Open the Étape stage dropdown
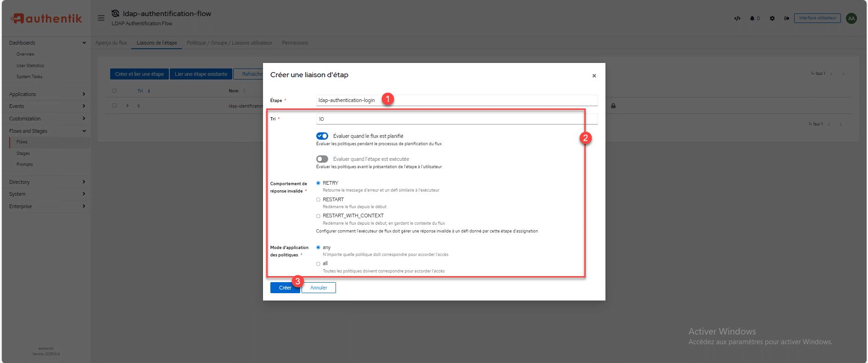 click(457, 100)
